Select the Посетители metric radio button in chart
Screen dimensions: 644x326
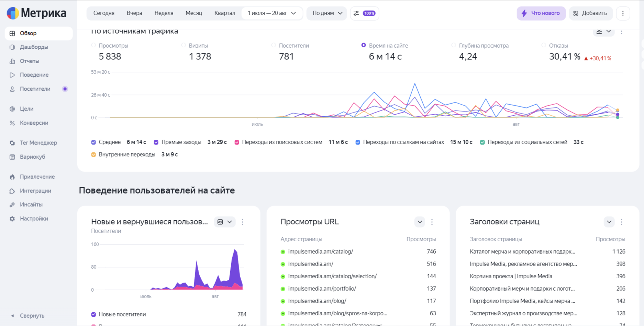274,45
